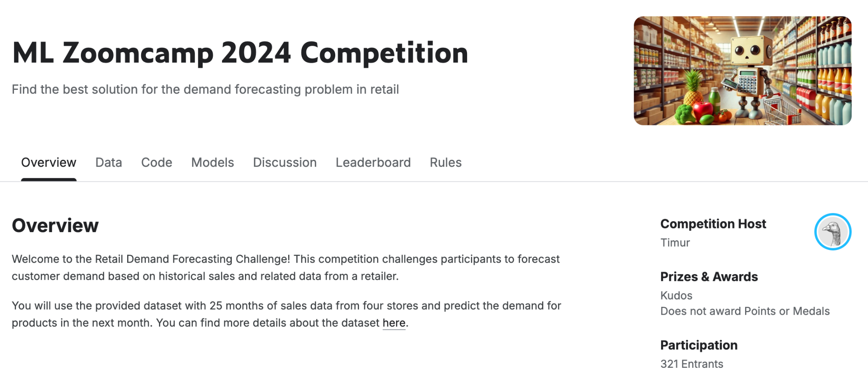Open host profile name Timur
This screenshot has width=868, height=375.
pos(675,243)
